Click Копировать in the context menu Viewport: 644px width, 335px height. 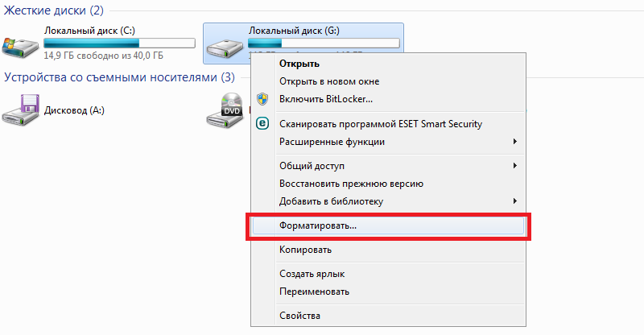pos(306,250)
